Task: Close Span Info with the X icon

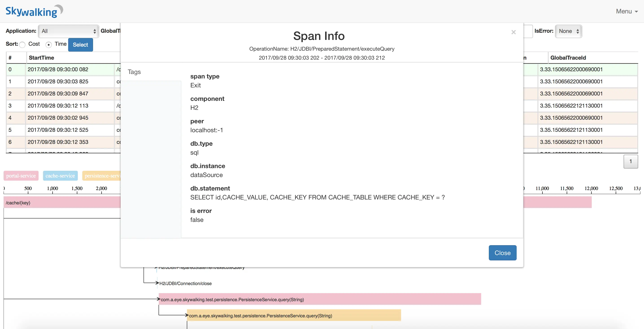Action: tap(513, 32)
